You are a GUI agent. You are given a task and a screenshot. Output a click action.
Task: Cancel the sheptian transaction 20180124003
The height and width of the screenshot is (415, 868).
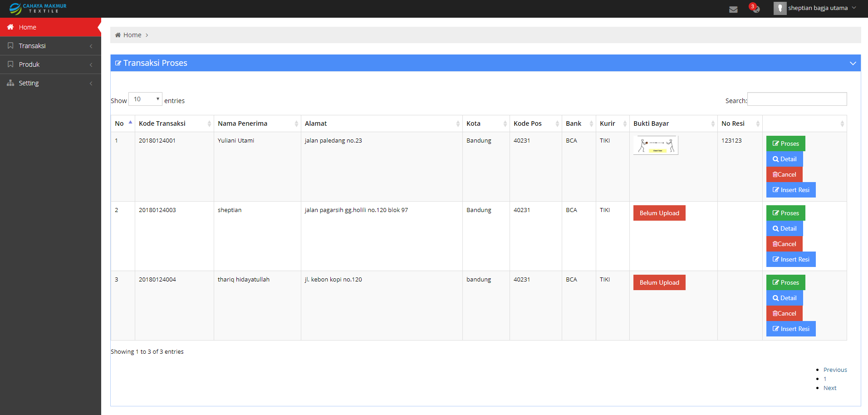[784, 244]
